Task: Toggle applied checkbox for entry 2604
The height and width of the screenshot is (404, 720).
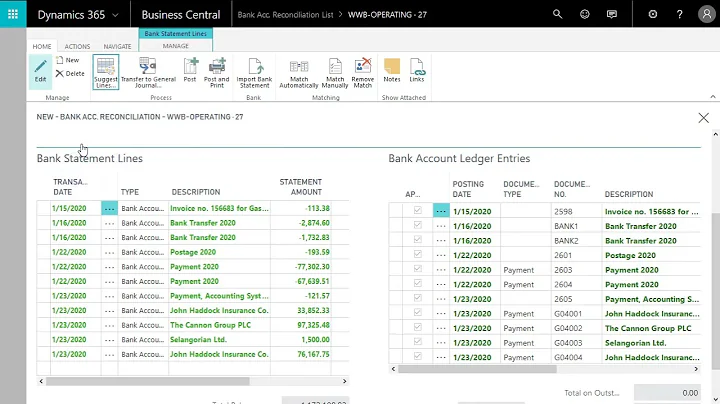Action: tap(417, 283)
